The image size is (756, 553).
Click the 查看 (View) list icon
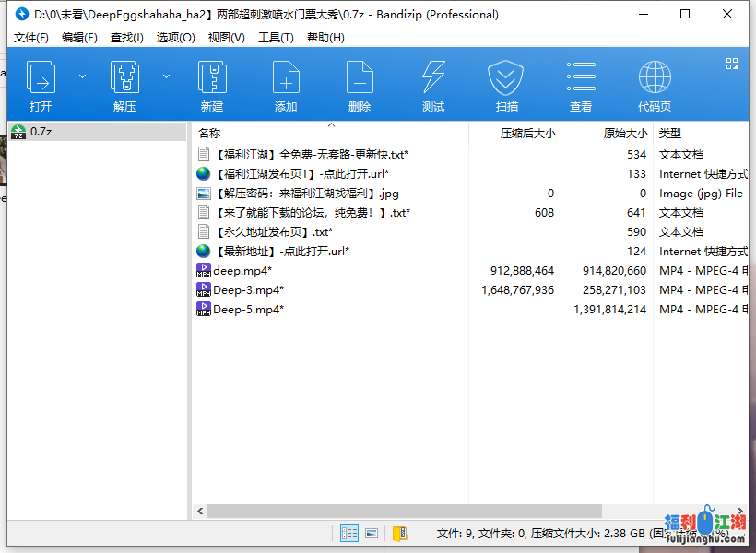pyautogui.click(x=581, y=79)
